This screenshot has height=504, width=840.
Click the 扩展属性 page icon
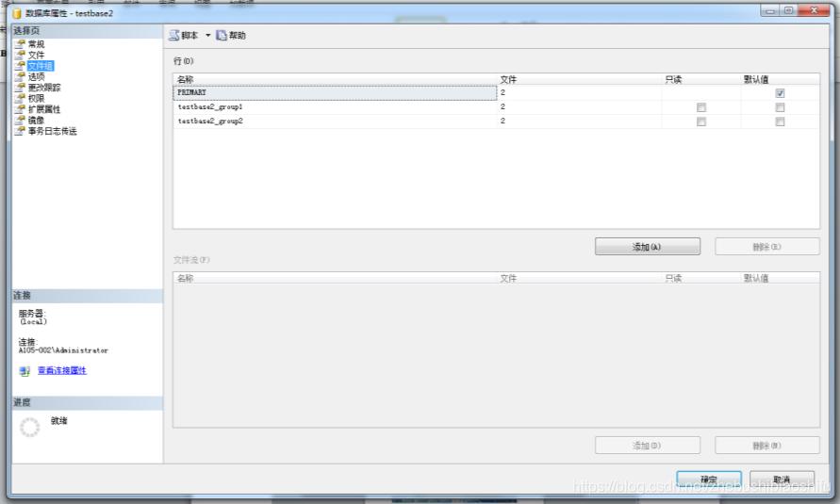[20, 109]
